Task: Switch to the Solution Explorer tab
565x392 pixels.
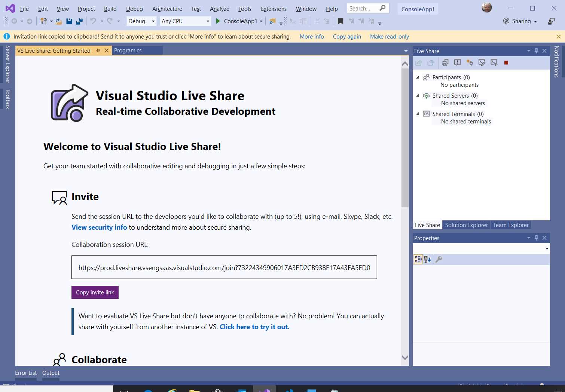Action: 466,225
